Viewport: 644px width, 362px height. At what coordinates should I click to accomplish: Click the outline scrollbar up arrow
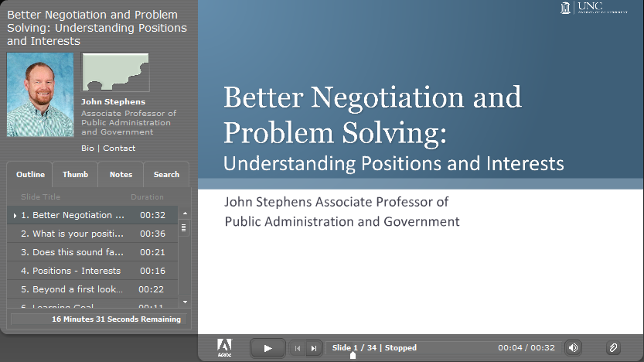(185, 213)
